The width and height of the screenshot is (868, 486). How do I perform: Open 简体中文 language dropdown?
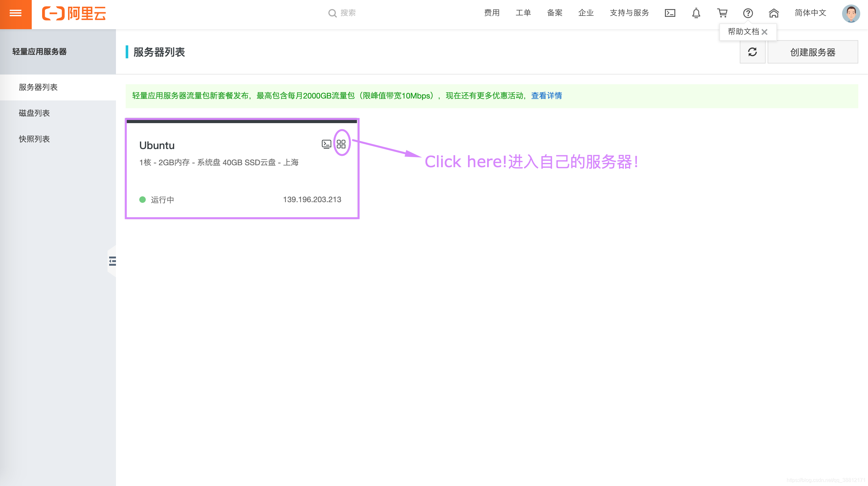(x=810, y=13)
